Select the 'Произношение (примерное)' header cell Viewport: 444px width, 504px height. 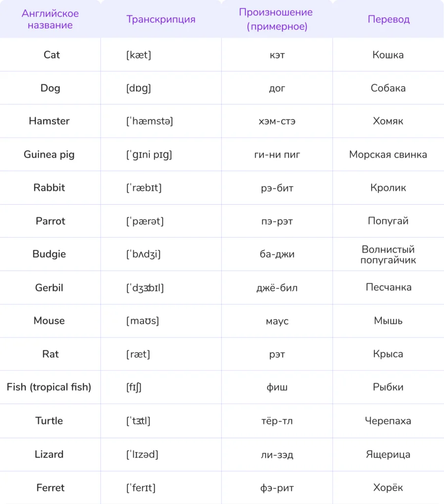coord(277,19)
